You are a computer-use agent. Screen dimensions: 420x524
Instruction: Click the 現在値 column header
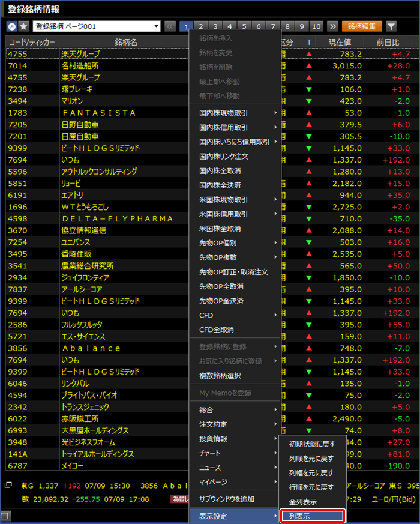[x=340, y=42]
